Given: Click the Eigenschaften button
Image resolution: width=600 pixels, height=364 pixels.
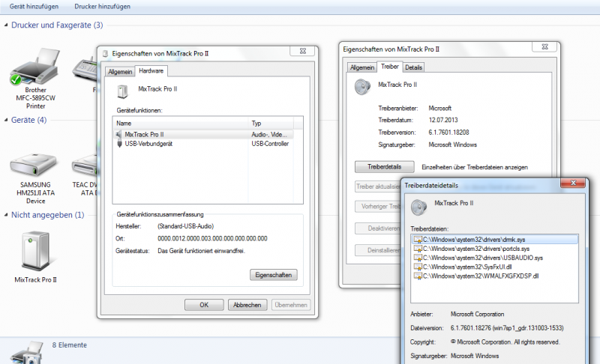Looking at the screenshot, I should 274,275.
